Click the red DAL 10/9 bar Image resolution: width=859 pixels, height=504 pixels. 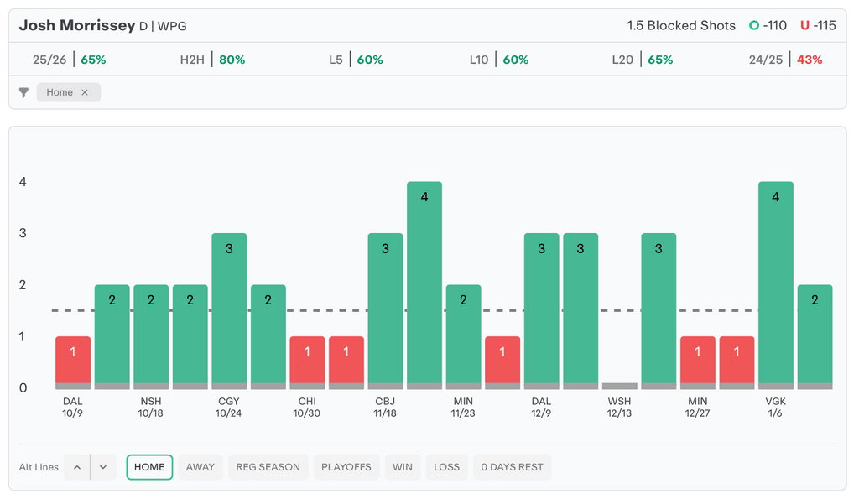click(73, 362)
